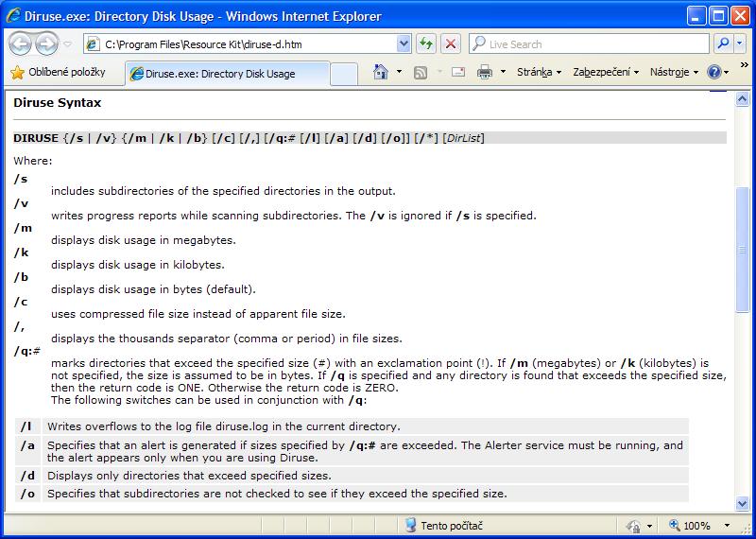This screenshot has width=756, height=539.
Task: Open the search provider options dropdown
Action: tap(740, 44)
